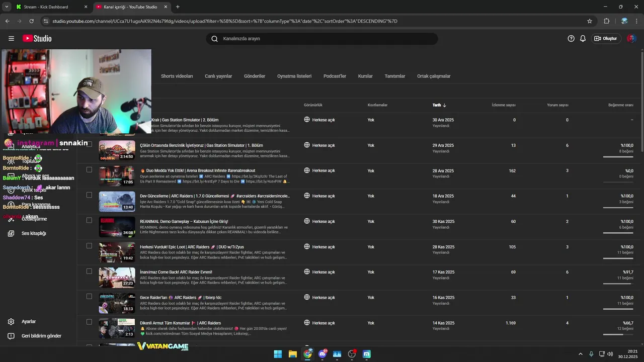The image size is (644, 362).
Task: Switch to Kurslar tab
Action: click(365, 76)
